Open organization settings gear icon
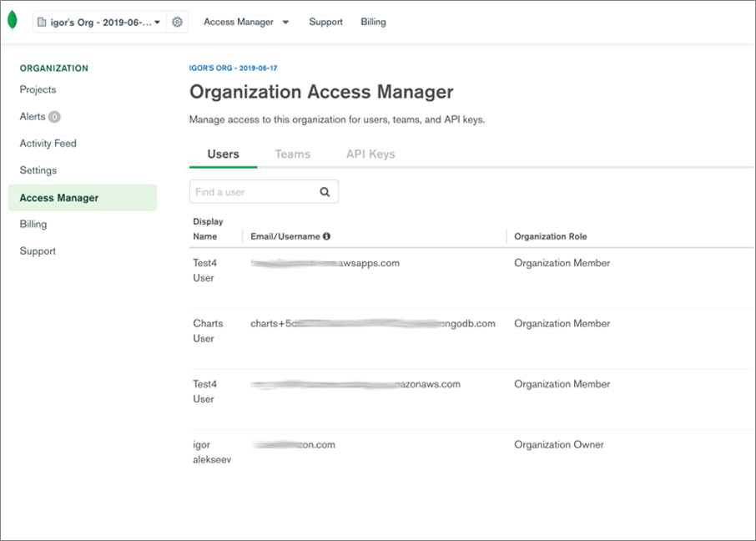The width and height of the screenshot is (756, 541). 177,23
